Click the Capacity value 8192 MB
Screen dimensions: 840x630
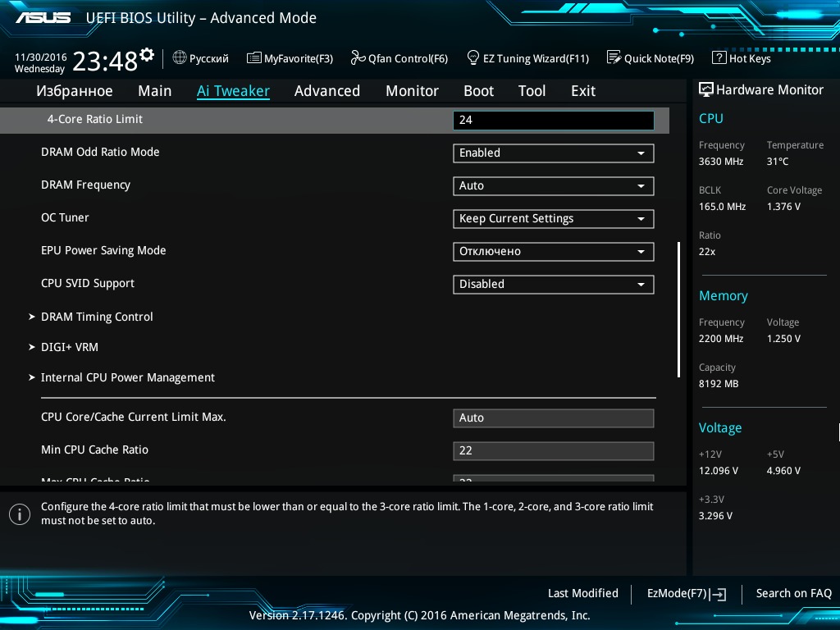coord(719,384)
